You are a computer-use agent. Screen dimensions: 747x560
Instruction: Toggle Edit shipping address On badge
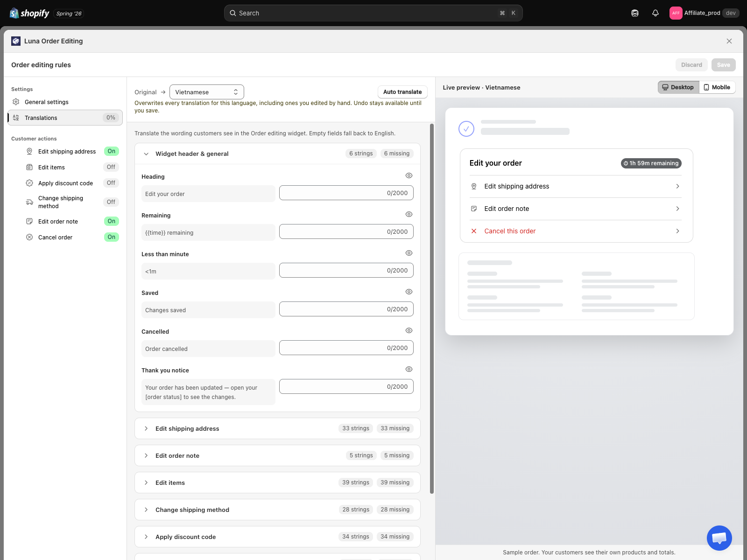112,151
